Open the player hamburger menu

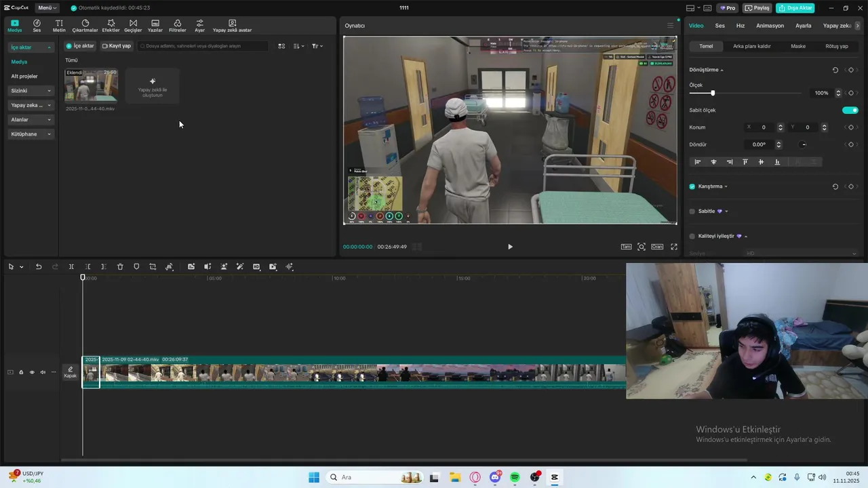tap(670, 26)
